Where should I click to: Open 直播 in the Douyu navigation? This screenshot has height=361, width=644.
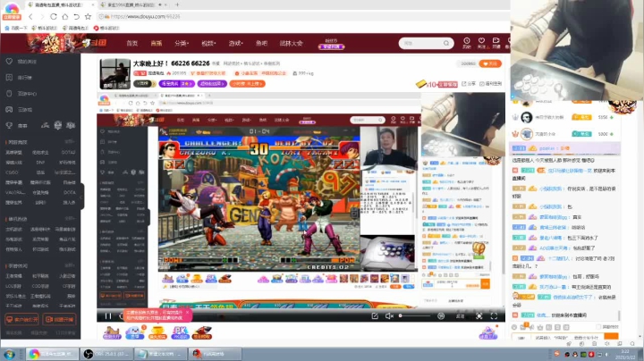coord(157,43)
